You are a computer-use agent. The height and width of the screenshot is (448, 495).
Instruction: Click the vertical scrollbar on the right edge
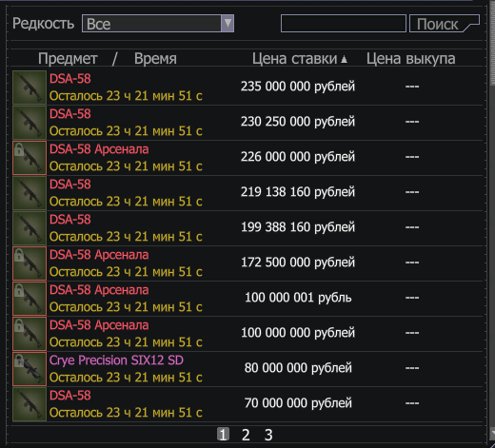click(x=492, y=222)
